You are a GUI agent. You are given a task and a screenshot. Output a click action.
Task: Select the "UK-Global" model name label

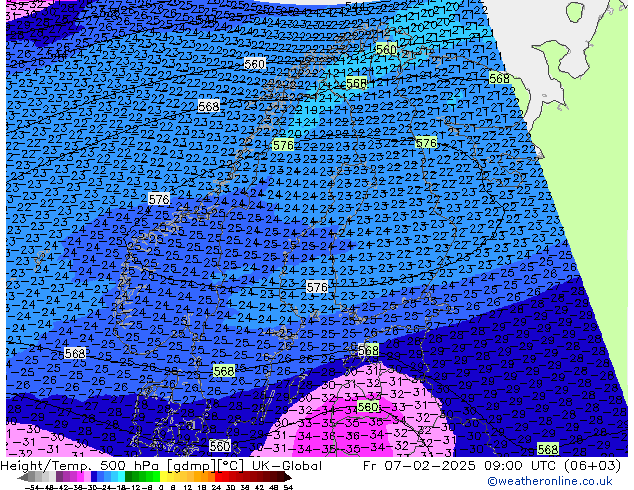[287, 466]
